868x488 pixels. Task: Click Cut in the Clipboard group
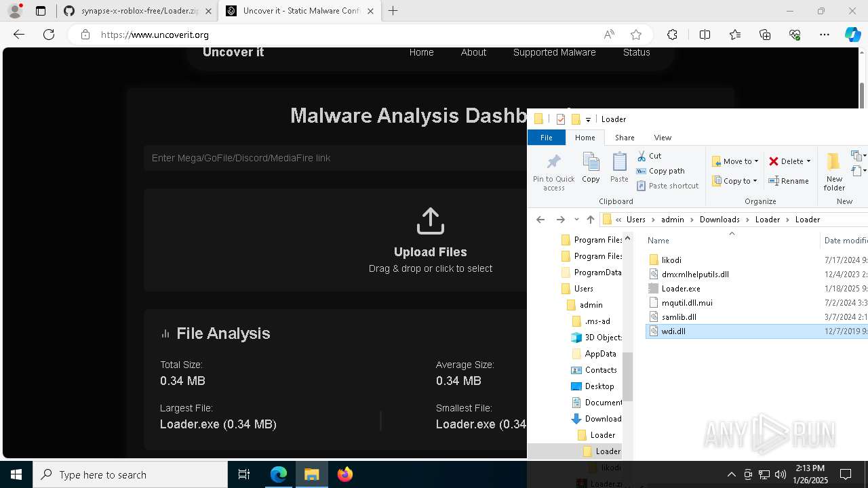point(649,156)
